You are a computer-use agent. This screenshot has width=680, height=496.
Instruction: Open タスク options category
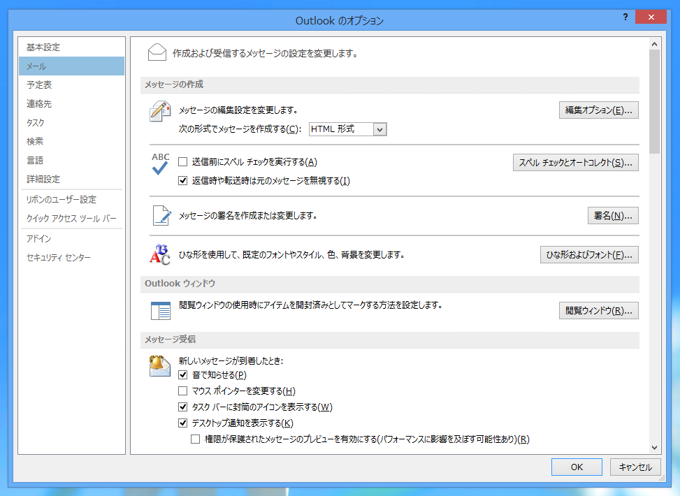pos(72,123)
